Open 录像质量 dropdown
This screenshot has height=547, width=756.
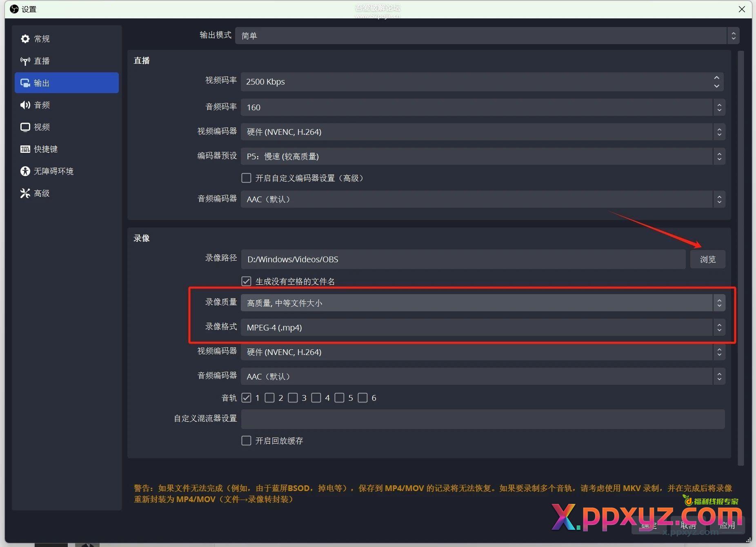483,303
